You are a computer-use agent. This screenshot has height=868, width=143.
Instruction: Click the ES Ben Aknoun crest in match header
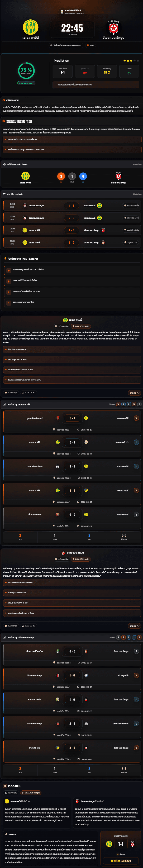click(x=113, y=27)
